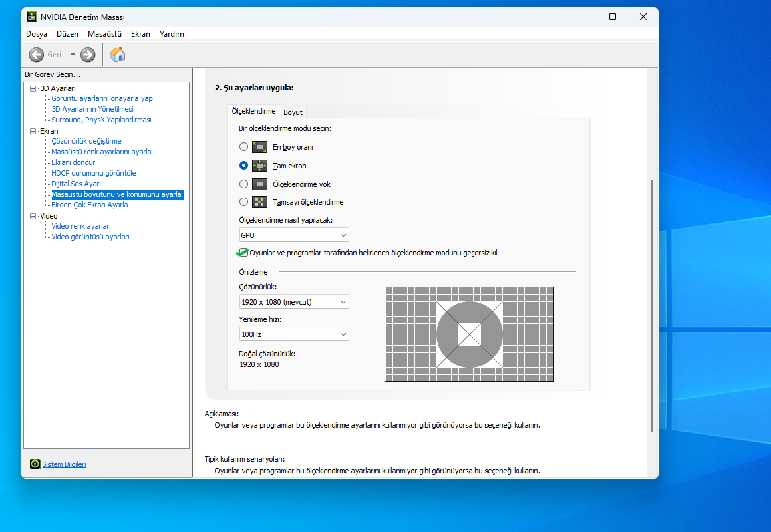Open the Sistem Bilgileri link
Screen dimensions: 771x532
[x=64, y=464]
